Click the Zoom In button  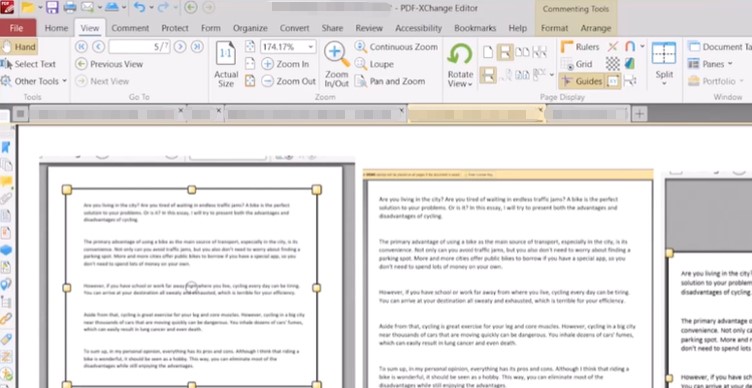coord(285,64)
